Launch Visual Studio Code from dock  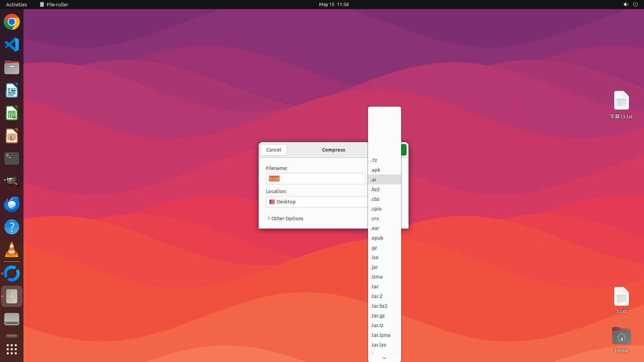(12, 45)
